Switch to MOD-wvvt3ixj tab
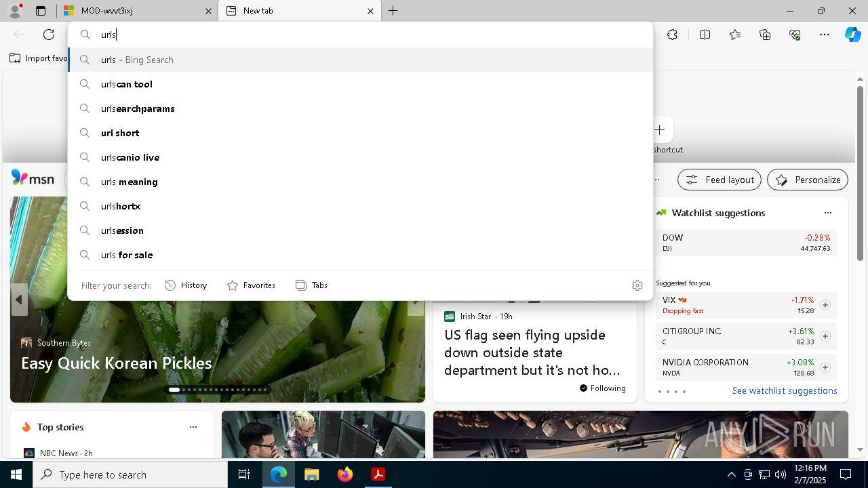 pyautogui.click(x=136, y=11)
